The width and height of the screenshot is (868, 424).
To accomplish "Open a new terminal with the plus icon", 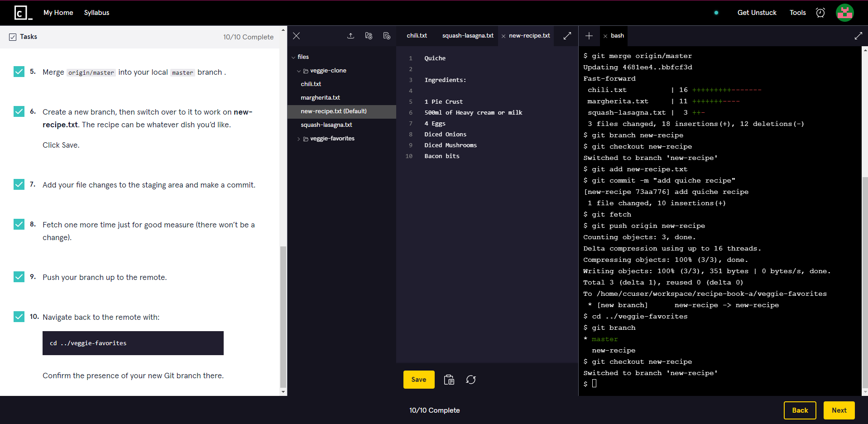I will 589,36.
